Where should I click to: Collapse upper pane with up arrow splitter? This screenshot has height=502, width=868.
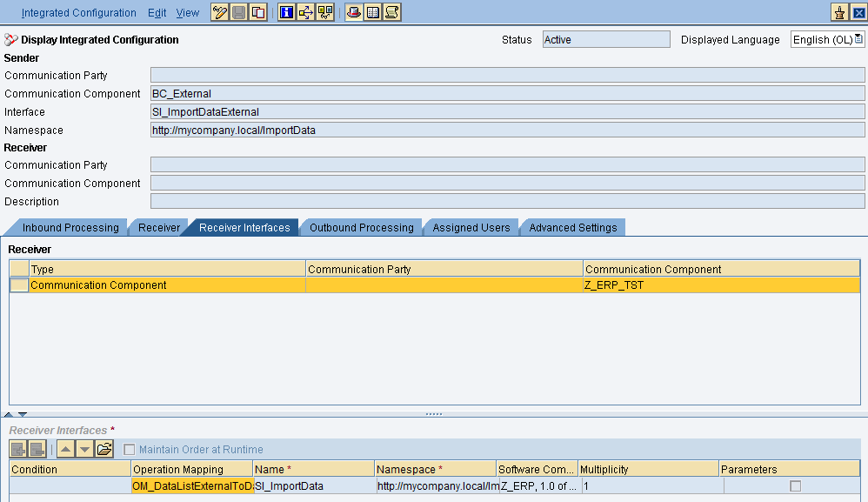pyautogui.click(x=9, y=414)
